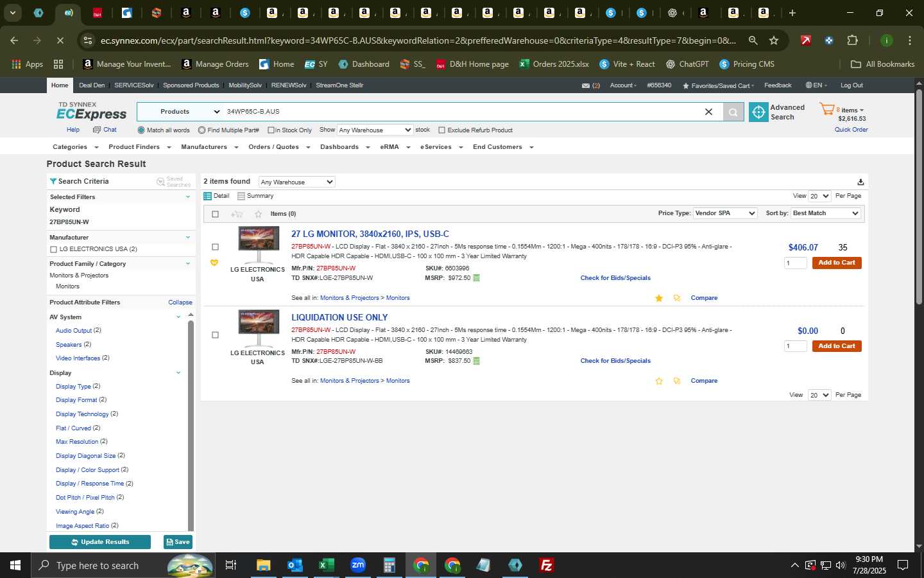Select checkbox for 27 LG MONITOR row
The height and width of the screenshot is (578, 924).
click(215, 247)
